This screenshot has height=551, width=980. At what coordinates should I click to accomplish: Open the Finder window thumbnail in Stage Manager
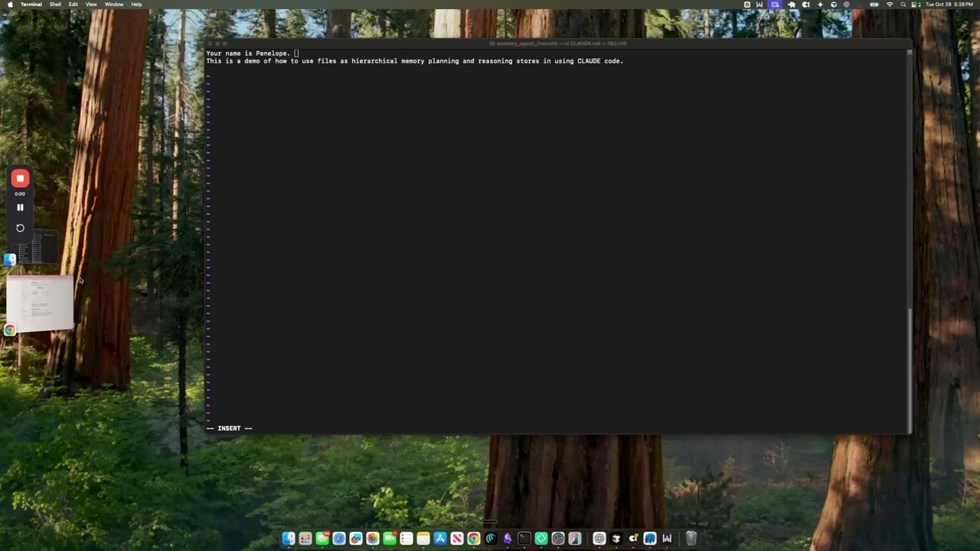pos(38,246)
